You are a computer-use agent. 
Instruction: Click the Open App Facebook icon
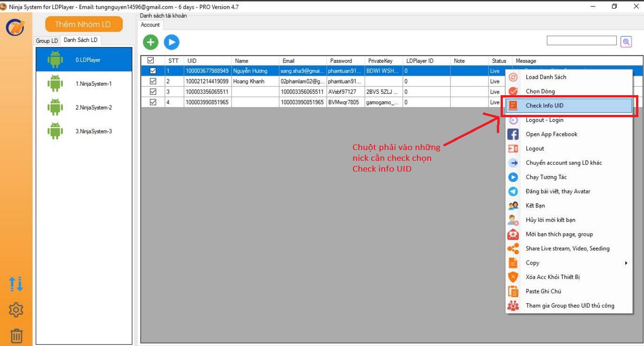tap(513, 135)
